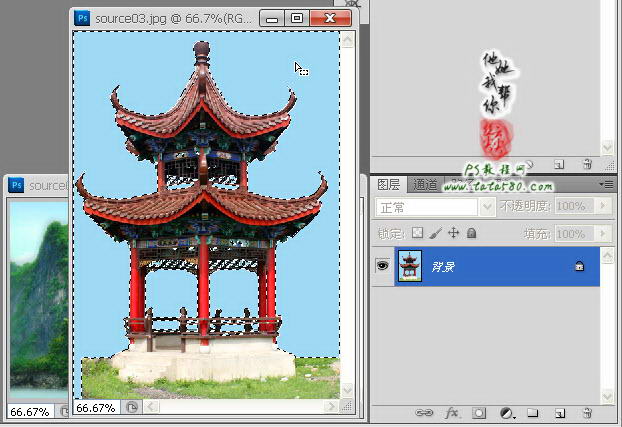
Task: Click the lock icon on 背景 layer
Action: [x=579, y=266]
